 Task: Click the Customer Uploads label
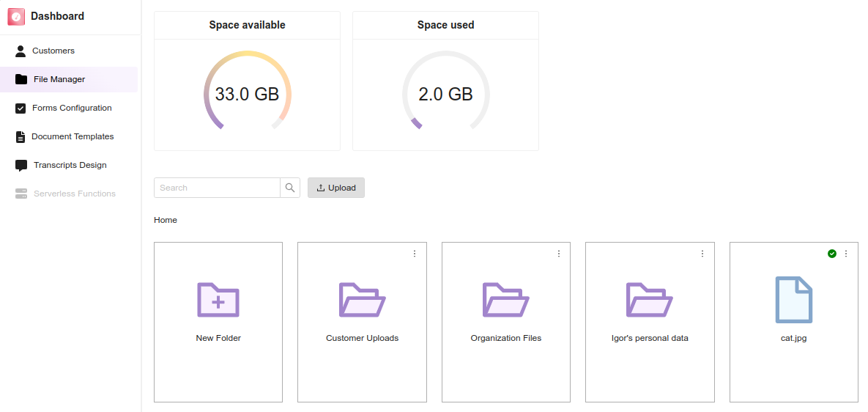pyautogui.click(x=362, y=338)
